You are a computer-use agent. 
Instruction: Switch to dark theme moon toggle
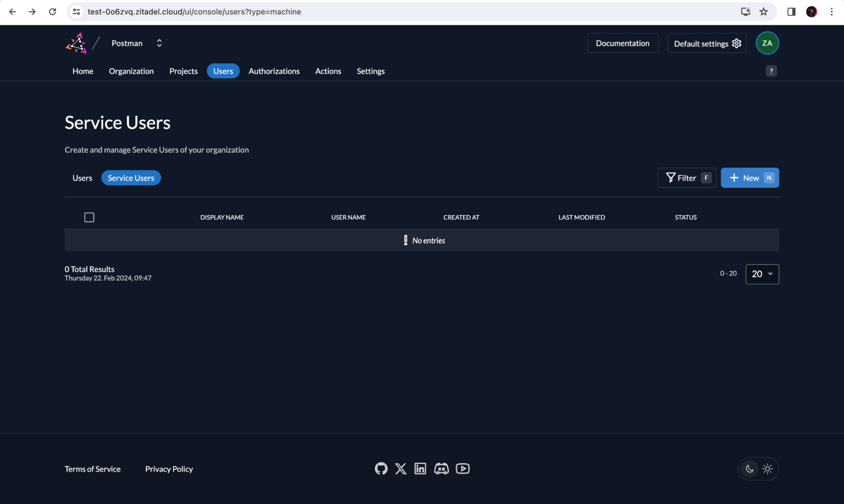[749, 469]
